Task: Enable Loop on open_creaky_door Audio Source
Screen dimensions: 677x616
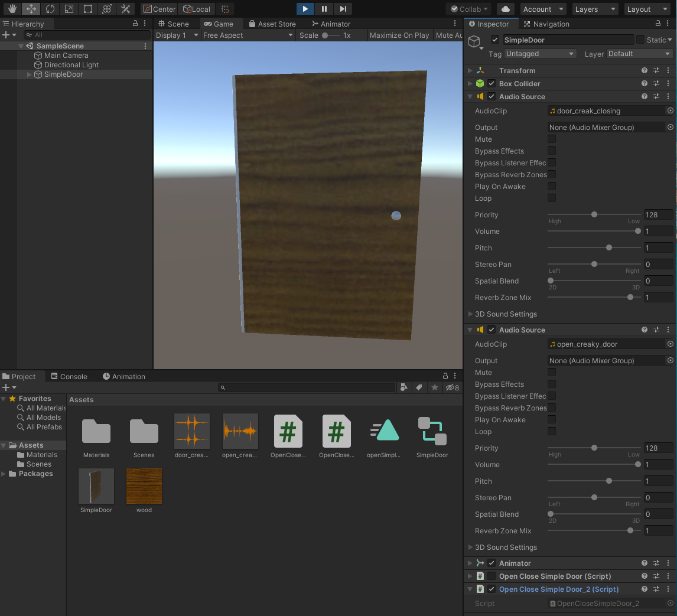Action: pyautogui.click(x=552, y=431)
